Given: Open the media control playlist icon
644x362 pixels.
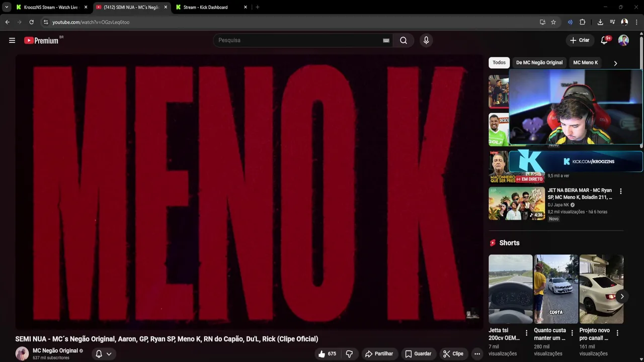Looking at the screenshot, I should (x=612, y=22).
